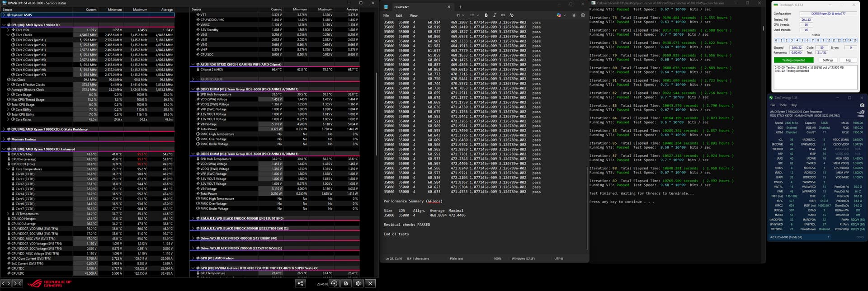This screenshot has height=291, width=868.
Task: Click HWiNFO save report document icon
Action: (346, 283)
